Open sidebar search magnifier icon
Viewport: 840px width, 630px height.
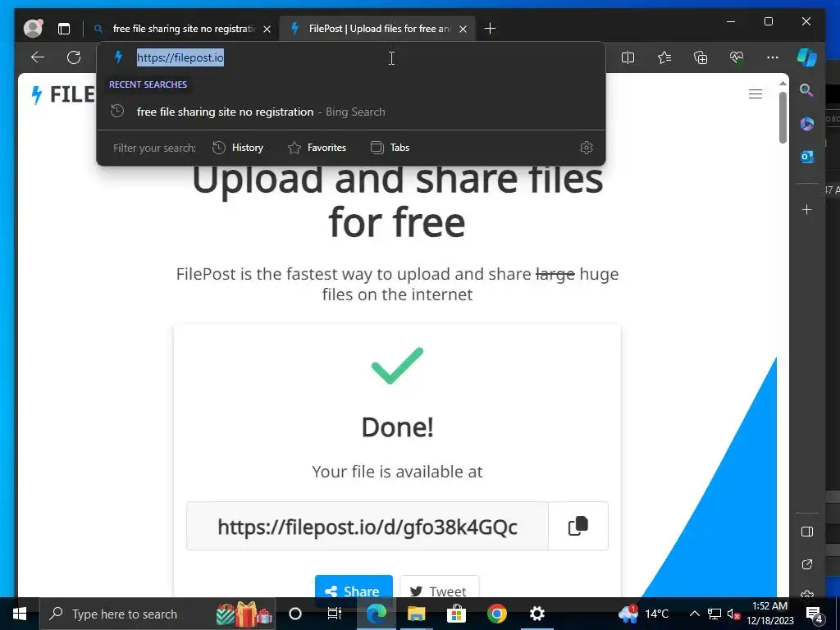point(806,90)
